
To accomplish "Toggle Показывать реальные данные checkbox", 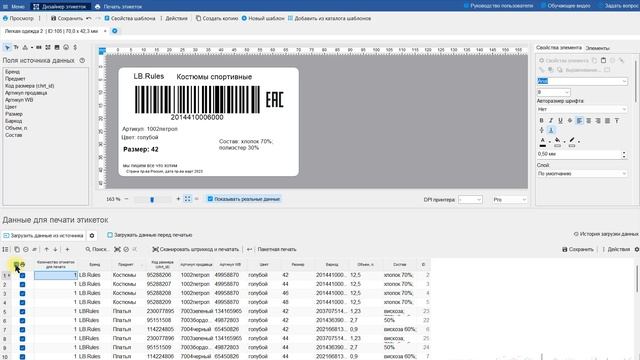I will [210, 199].
